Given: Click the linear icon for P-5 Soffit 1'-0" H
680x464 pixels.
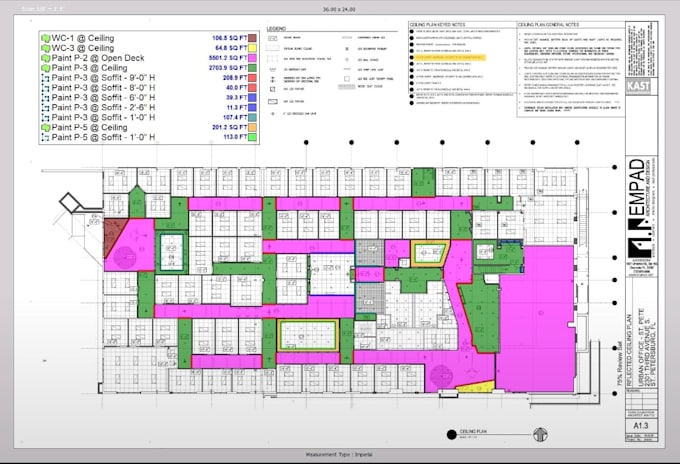Looking at the screenshot, I should pos(46,137).
